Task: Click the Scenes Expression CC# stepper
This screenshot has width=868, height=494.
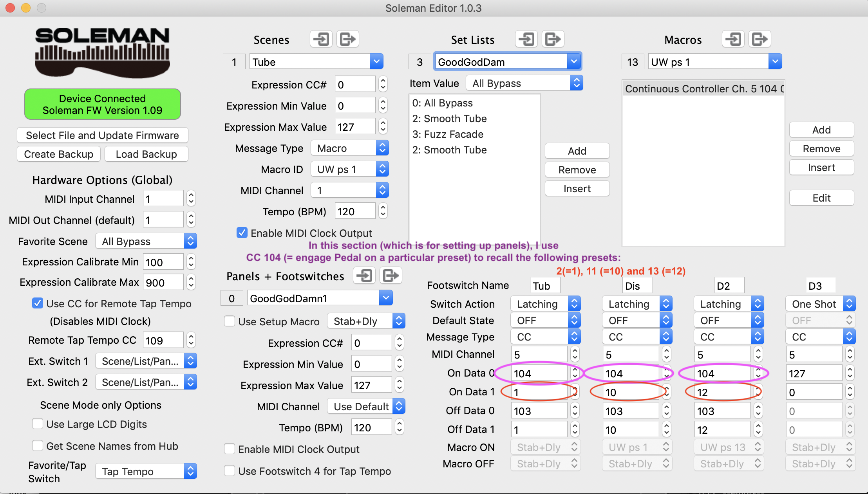Action: pyautogui.click(x=383, y=85)
